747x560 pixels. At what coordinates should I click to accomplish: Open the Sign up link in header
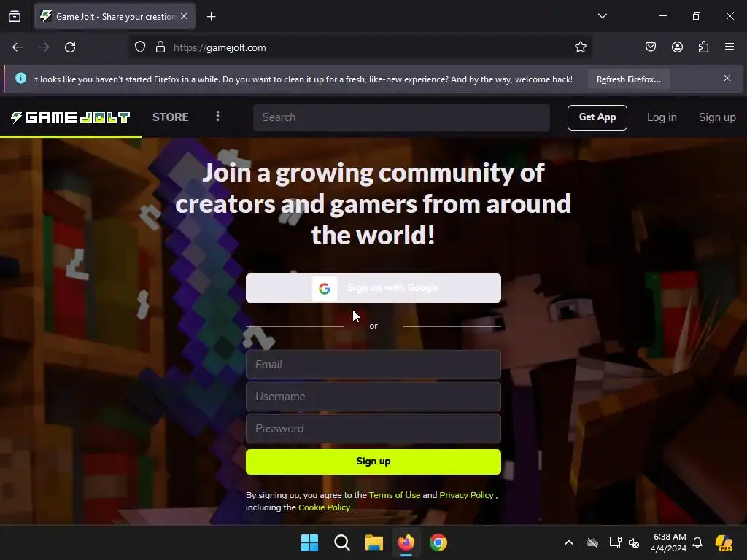click(717, 117)
